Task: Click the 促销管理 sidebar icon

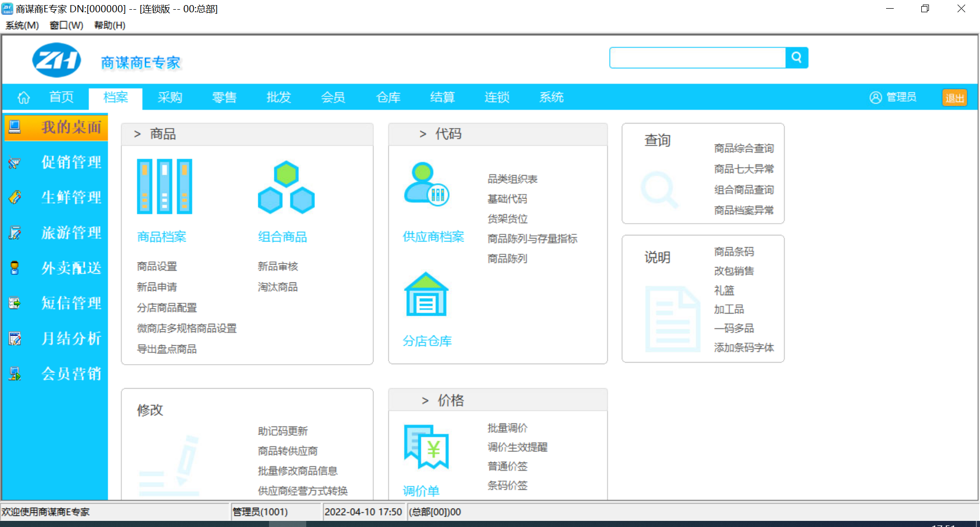Action: pyautogui.click(x=15, y=162)
